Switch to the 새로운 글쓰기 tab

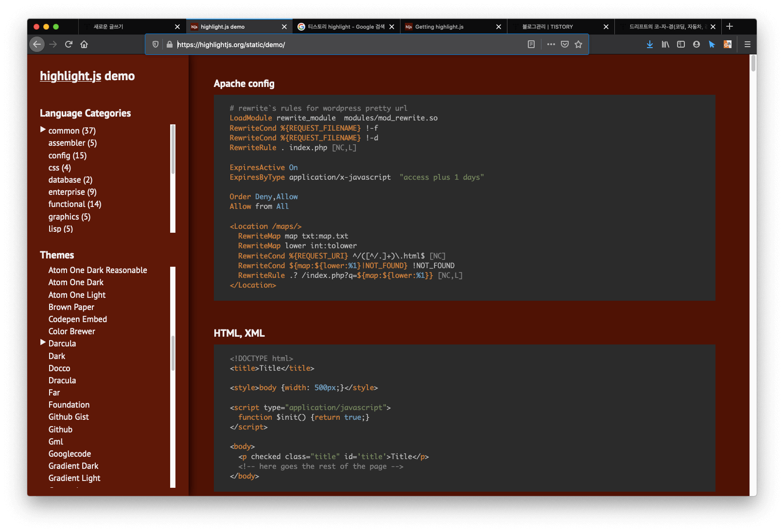pyautogui.click(x=132, y=27)
